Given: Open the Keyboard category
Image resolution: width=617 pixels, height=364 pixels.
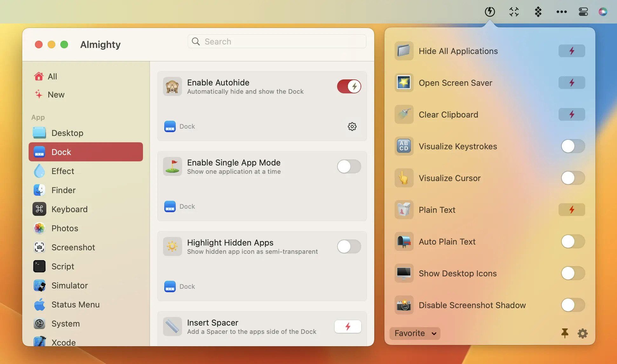Looking at the screenshot, I should (x=86, y=209).
